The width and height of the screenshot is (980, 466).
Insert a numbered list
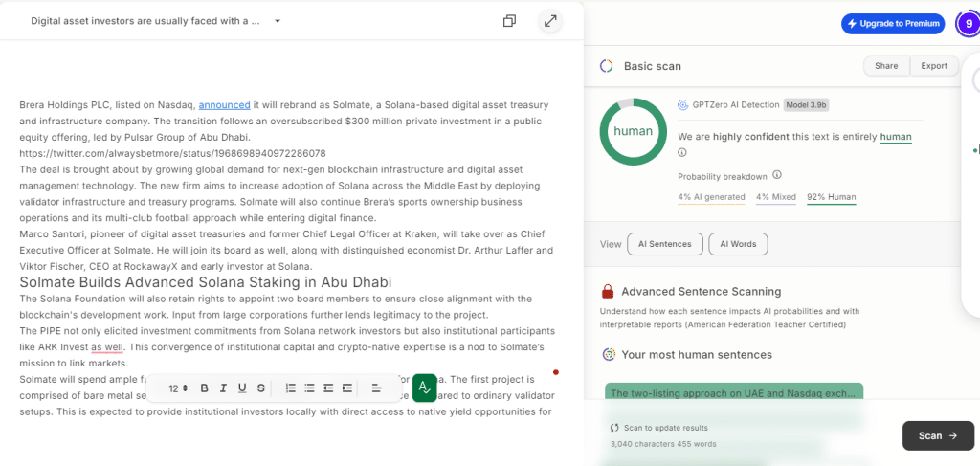coord(291,388)
